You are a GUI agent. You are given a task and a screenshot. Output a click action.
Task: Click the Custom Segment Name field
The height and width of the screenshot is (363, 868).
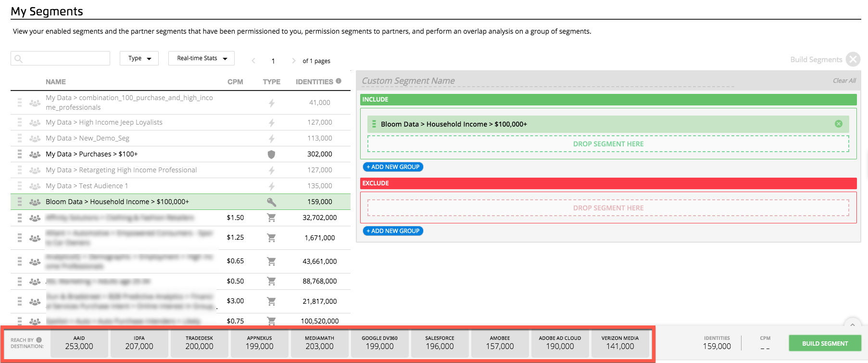click(x=548, y=81)
